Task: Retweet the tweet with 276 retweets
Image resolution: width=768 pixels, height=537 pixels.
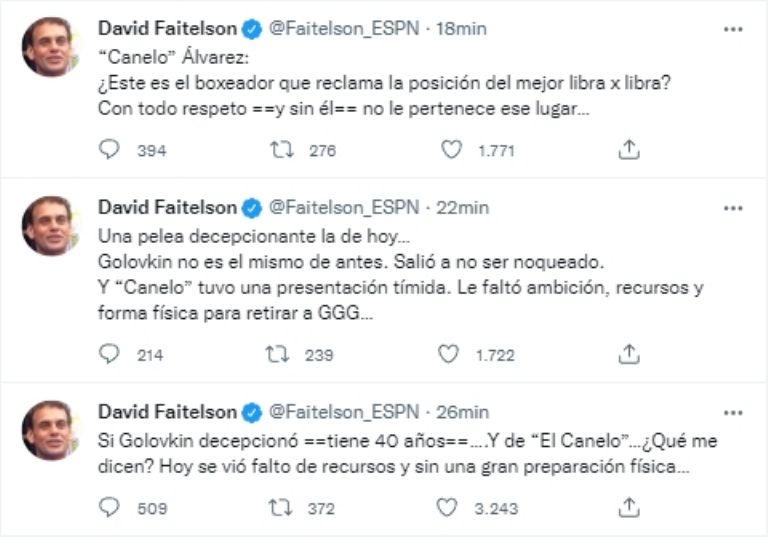Action: 282,150
